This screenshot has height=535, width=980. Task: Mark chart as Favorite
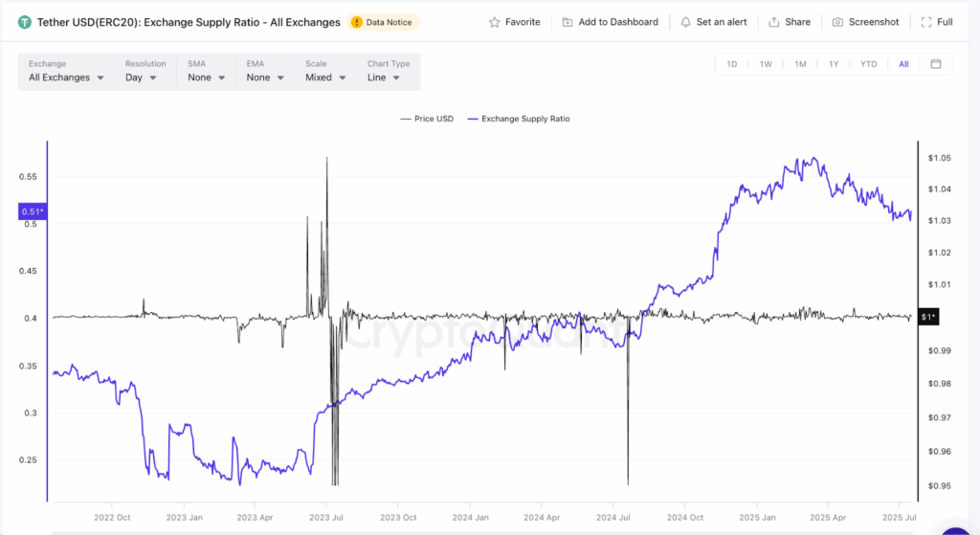tap(514, 23)
